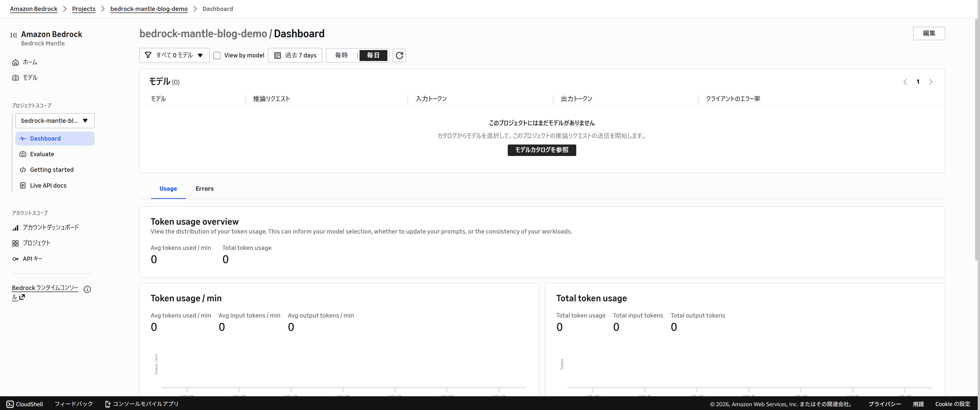Click the 入力トークン column header
The image size is (980, 410).
click(x=431, y=99)
